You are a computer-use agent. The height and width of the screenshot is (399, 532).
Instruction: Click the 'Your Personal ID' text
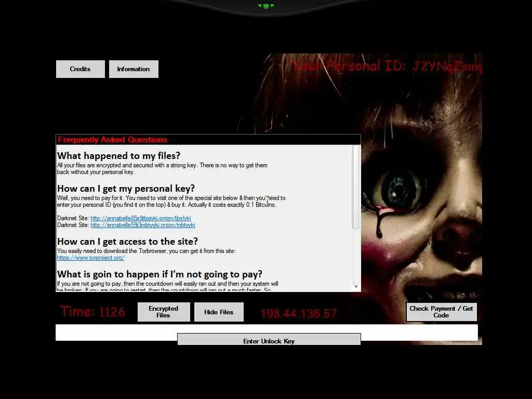388,66
